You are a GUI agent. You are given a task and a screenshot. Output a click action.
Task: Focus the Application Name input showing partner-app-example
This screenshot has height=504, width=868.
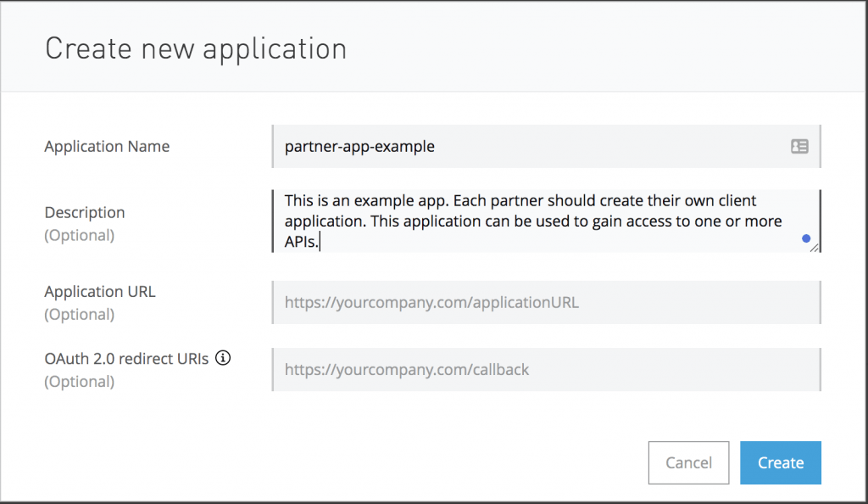pos(547,146)
